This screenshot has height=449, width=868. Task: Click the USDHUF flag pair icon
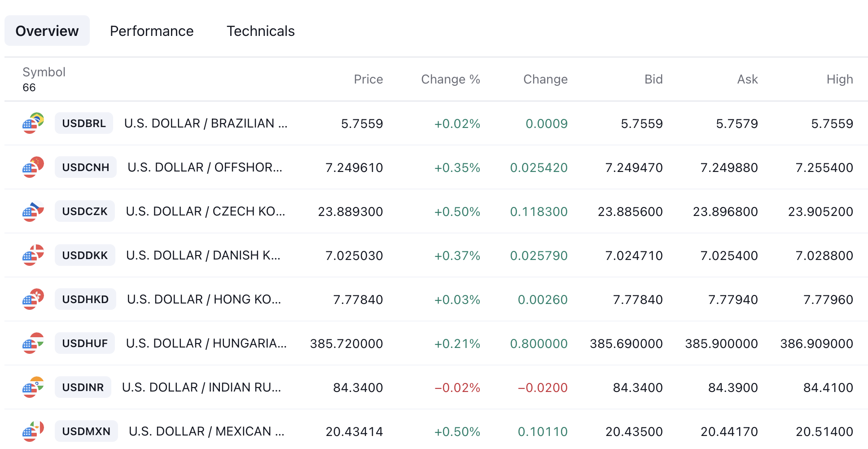(x=33, y=343)
